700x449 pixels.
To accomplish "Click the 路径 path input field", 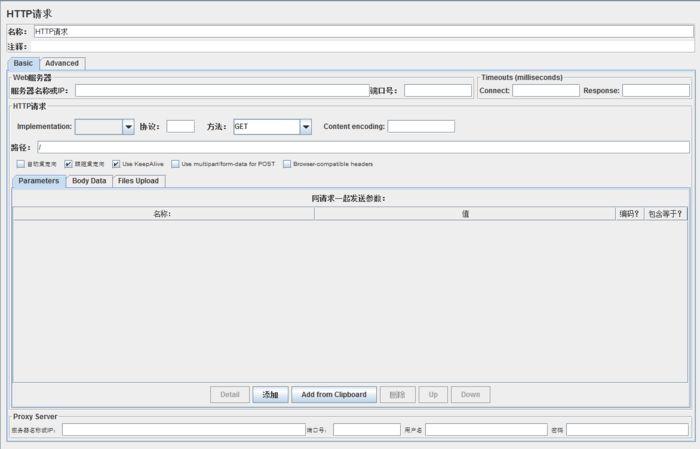I will point(363,147).
